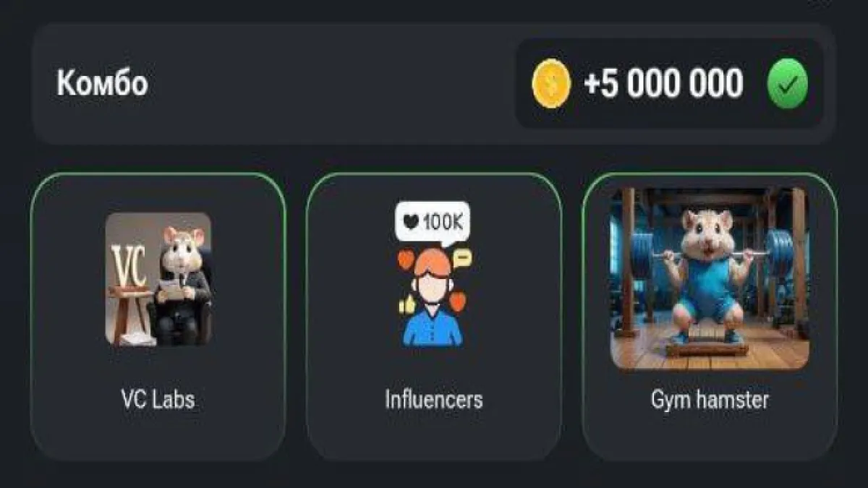Click the suited hamster in VC Labs card

(x=181, y=286)
